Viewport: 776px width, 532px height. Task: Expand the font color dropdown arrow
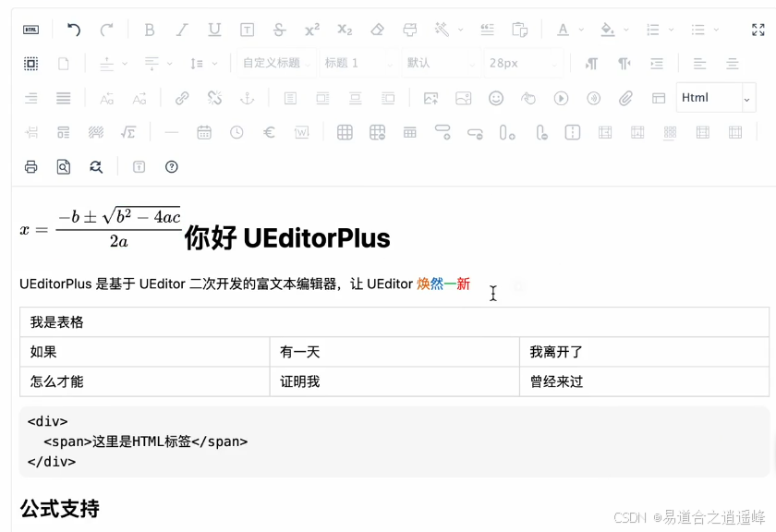point(580,29)
